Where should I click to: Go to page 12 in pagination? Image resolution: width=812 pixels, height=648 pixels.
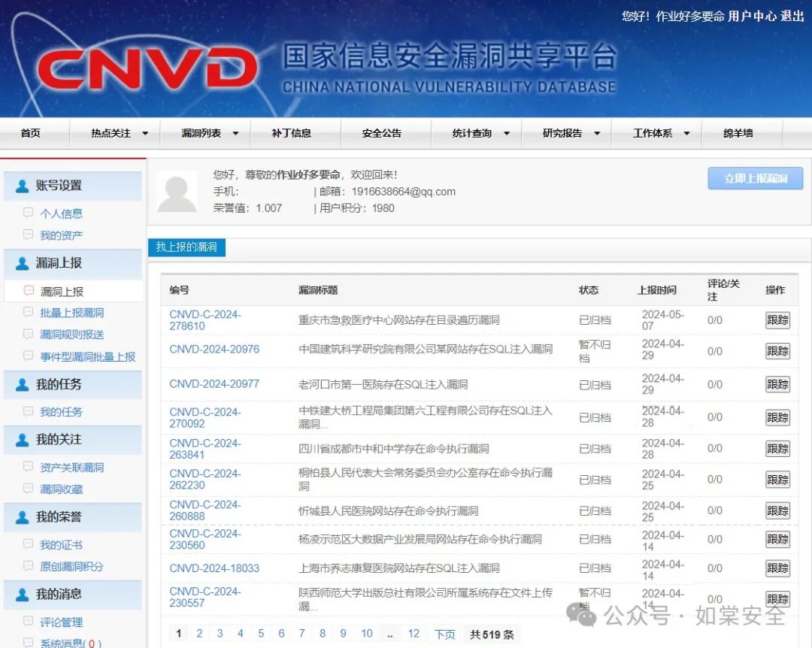[x=414, y=634]
